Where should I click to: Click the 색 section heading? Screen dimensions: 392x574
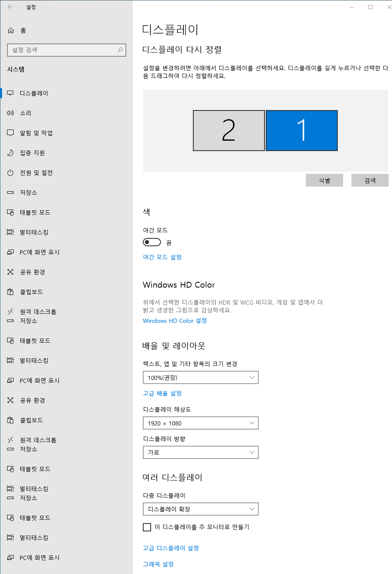(147, 212)
